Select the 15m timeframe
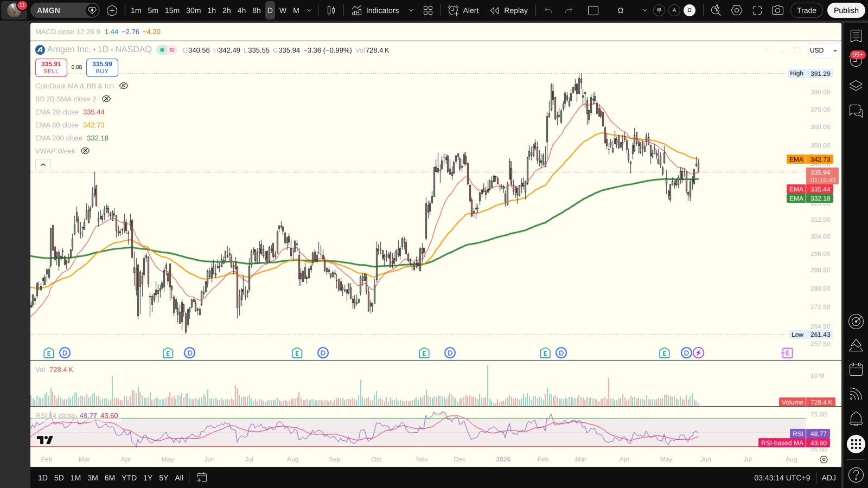868x488 pixels. (x=172, y=10)
